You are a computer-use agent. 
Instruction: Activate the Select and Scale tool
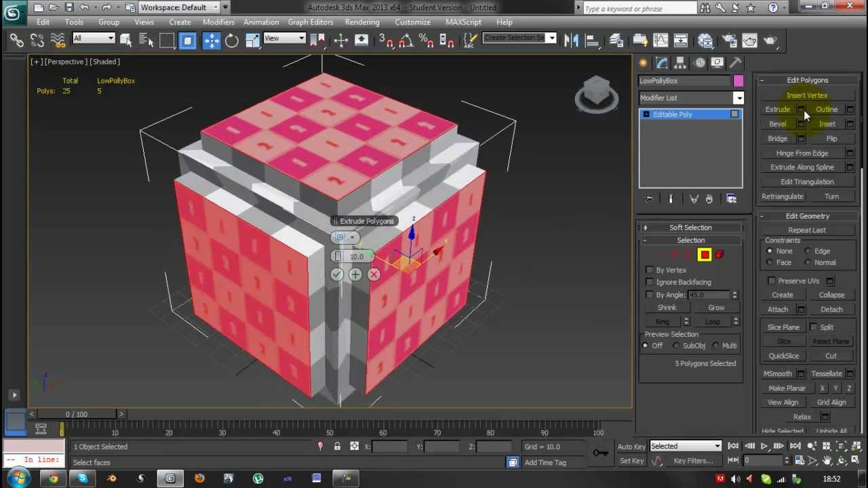(252, 41)
